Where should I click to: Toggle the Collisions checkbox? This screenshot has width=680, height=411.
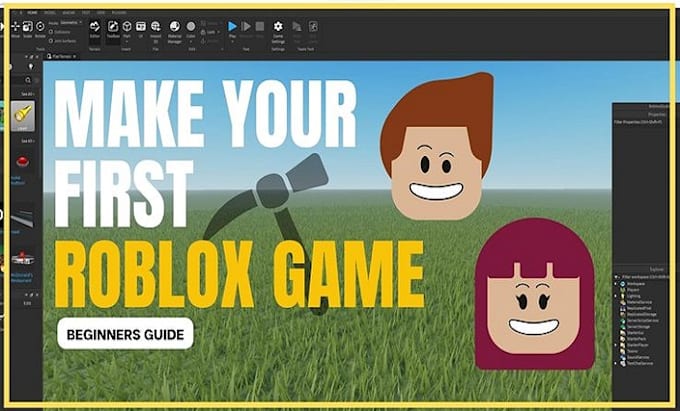tap(51, 32)
